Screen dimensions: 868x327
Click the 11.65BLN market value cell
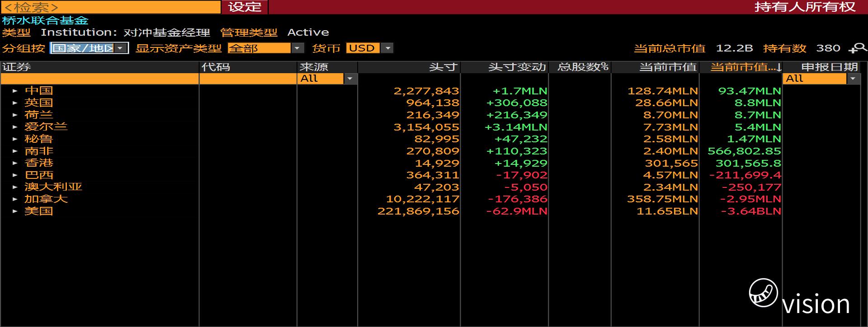pos(667,211)
